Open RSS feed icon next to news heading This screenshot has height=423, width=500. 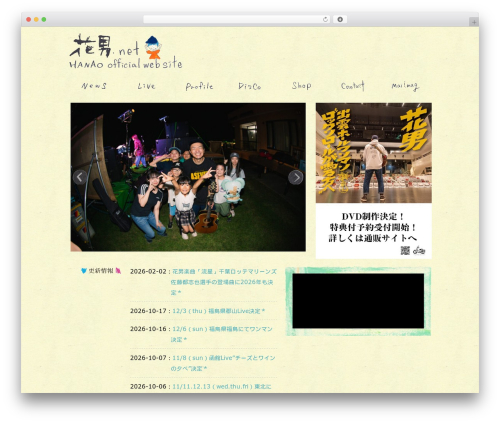click(x=118, y=271)
